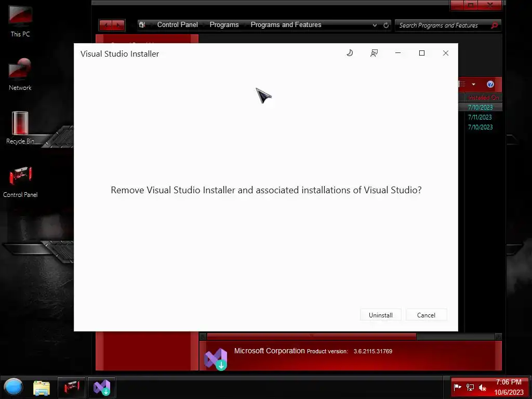Click Programs and Features breadcrumb
Screen dimensions: 532x399
click(286, 25)
